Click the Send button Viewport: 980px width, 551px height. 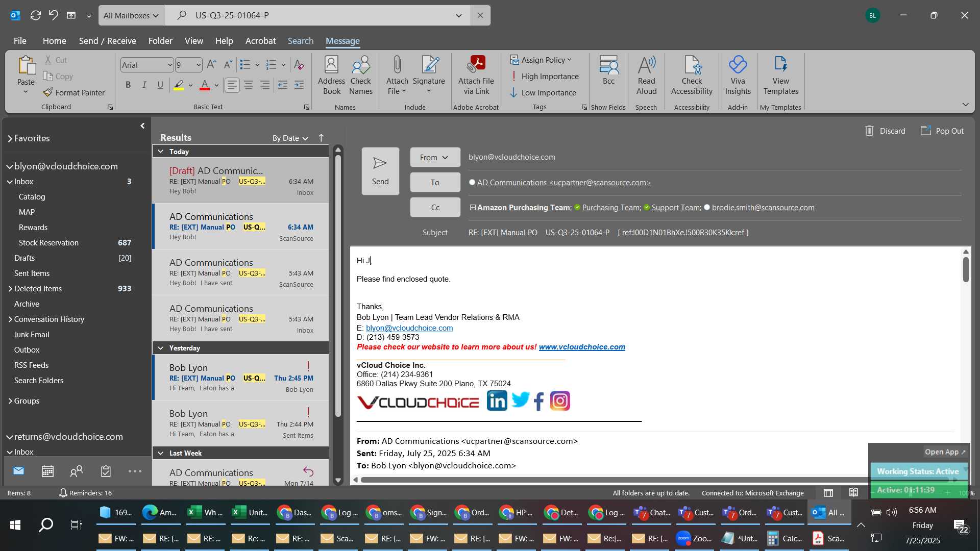pyautogui.click(x=380, y=171)
